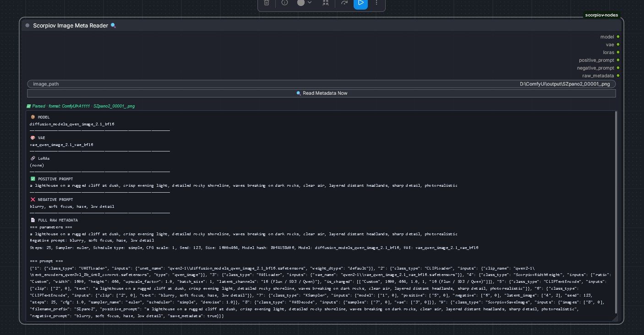Click the Steps: 25, Sampler: euler line
This screenshot has width=644, height=335.
254,248
